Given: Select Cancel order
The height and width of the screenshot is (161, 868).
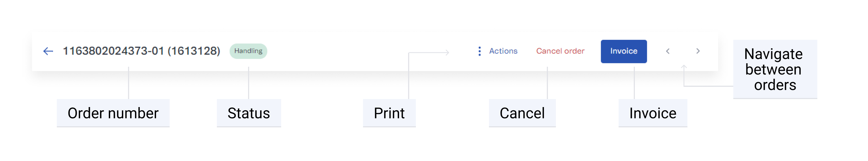Looking at the screenshot, I should click(x=560, y=51).
